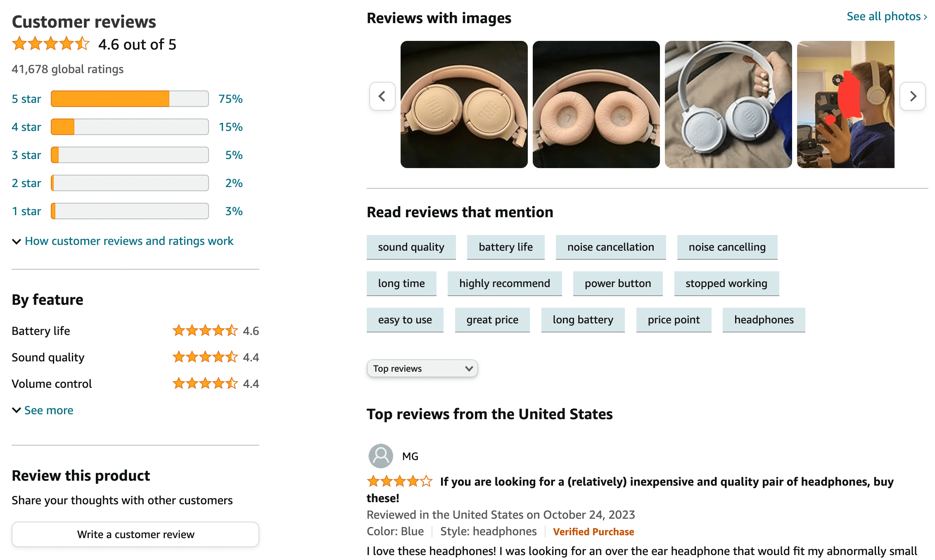Open the first review image of pink headphones
Viewport: 935px width, 560px height.
[464, 104]
